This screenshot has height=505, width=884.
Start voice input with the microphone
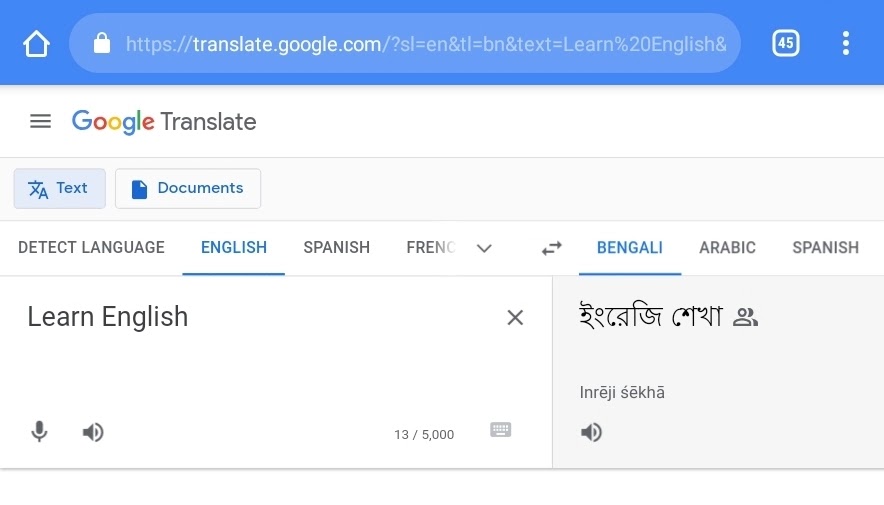(39, 432)
